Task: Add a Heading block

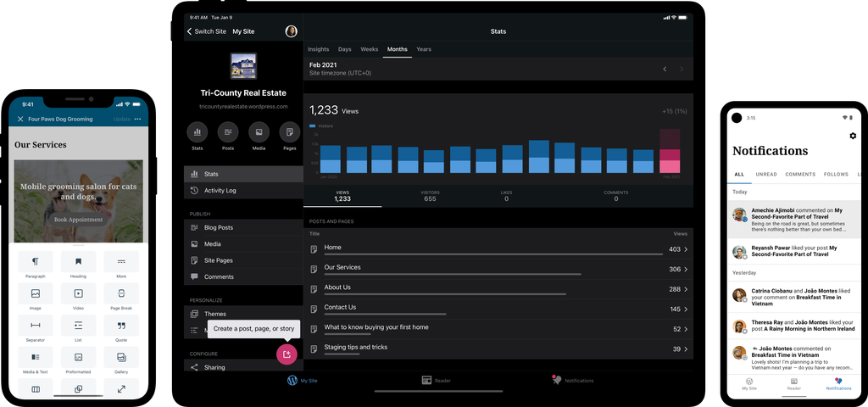Action: pyautogui.click(x=78, y=262)
